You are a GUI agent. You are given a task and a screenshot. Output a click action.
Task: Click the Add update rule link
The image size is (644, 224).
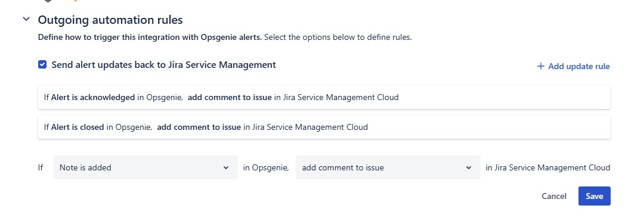(574, 66)
